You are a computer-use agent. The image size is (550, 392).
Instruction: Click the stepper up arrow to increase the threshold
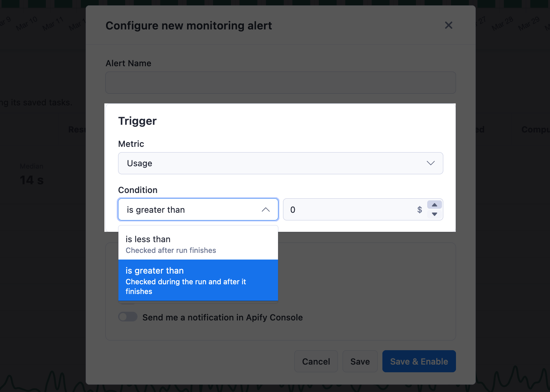[x=434, y=204]
